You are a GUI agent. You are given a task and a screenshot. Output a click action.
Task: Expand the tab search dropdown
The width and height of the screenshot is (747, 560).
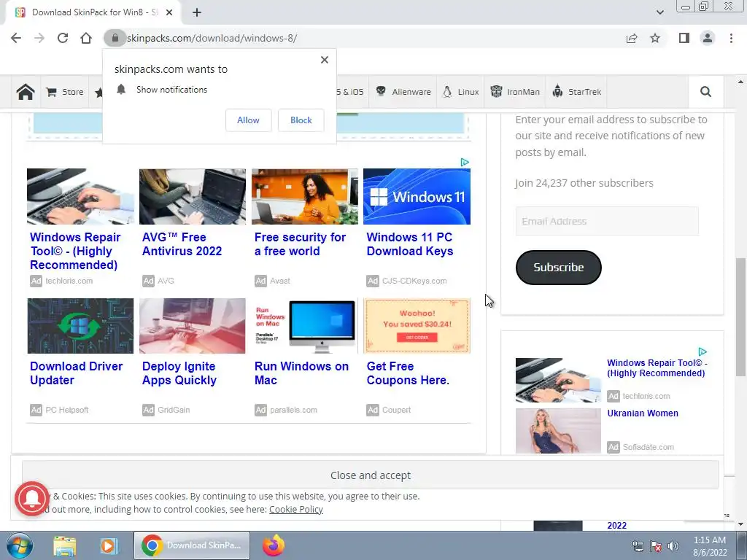pyautogui.click(x=659, y=12)
